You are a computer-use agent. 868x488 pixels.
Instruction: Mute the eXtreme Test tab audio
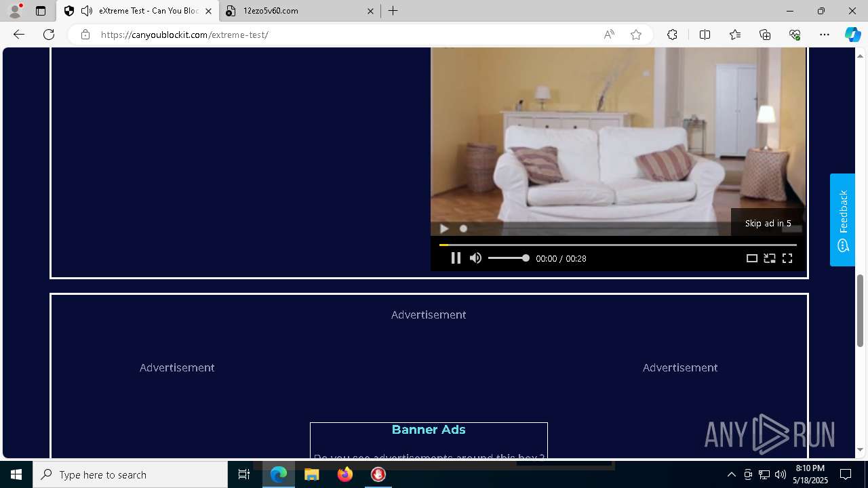pyautogui.click(x=87, y=11)
